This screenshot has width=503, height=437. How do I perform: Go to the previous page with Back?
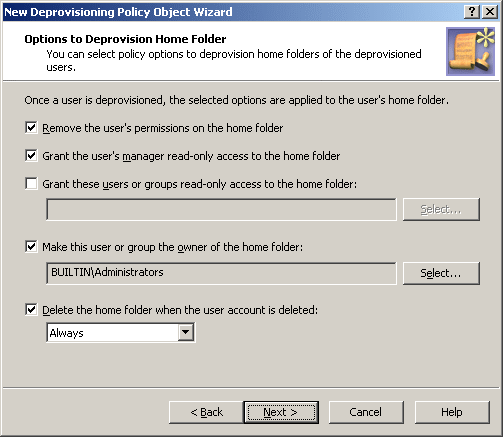(206, 412)
